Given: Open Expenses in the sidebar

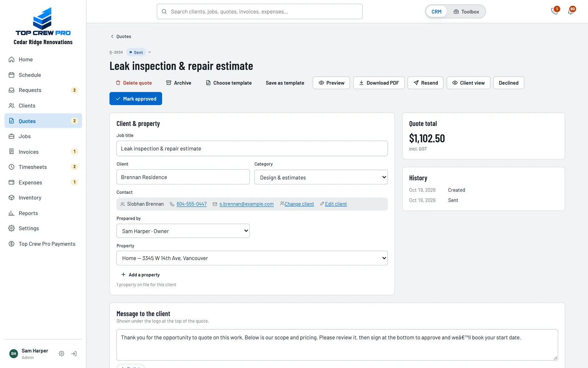Looking at the screenshot, I should pyautogui.click(x=43, y=183).
